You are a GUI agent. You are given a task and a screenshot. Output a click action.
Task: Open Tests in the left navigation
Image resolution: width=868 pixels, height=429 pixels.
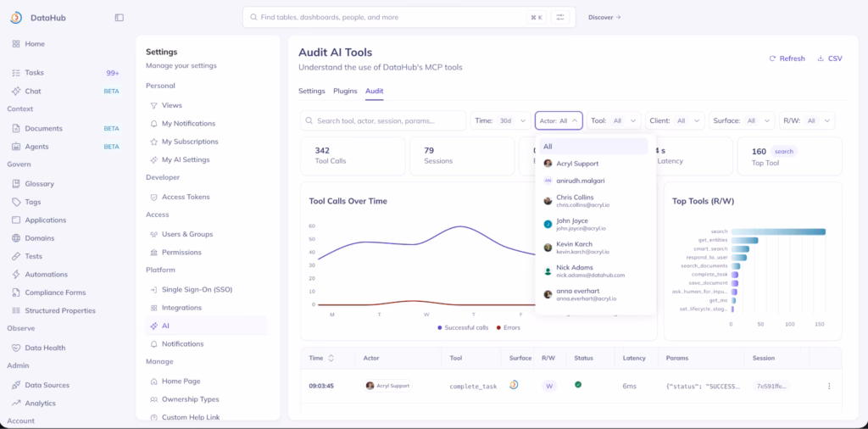(x=33, y=256)
